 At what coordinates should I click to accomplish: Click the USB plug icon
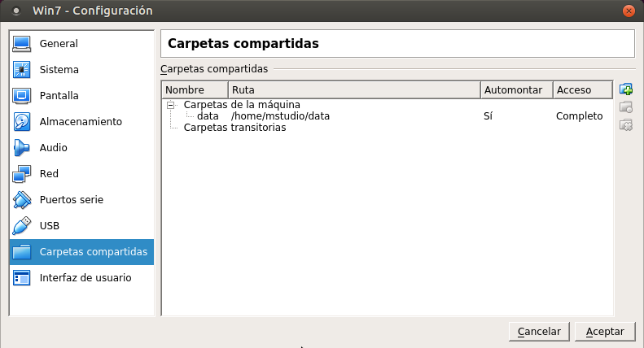(21, 226)
